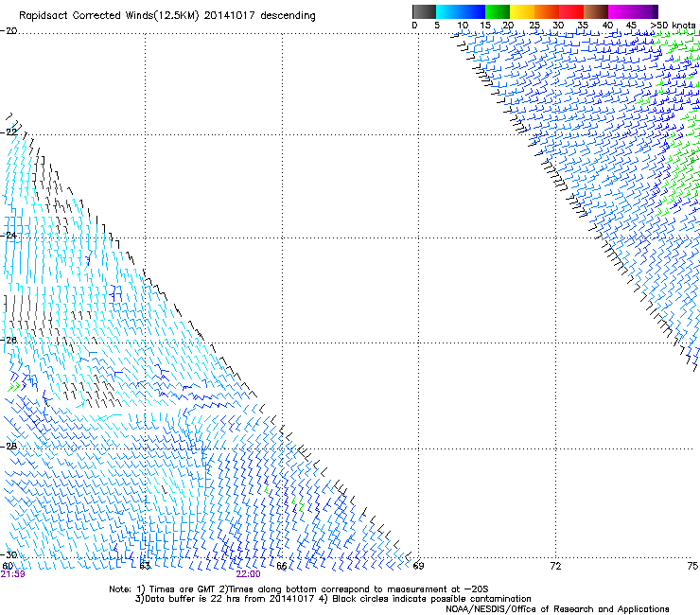The image size is (700, 615).
Task: Click the longitude label '72'
Action: (555, 567)
